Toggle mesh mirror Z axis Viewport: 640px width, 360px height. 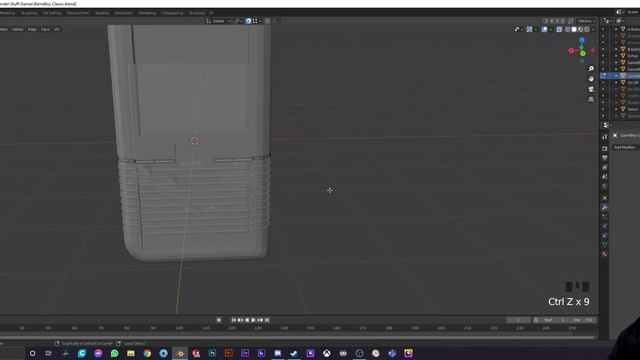[x=562, y=21]
